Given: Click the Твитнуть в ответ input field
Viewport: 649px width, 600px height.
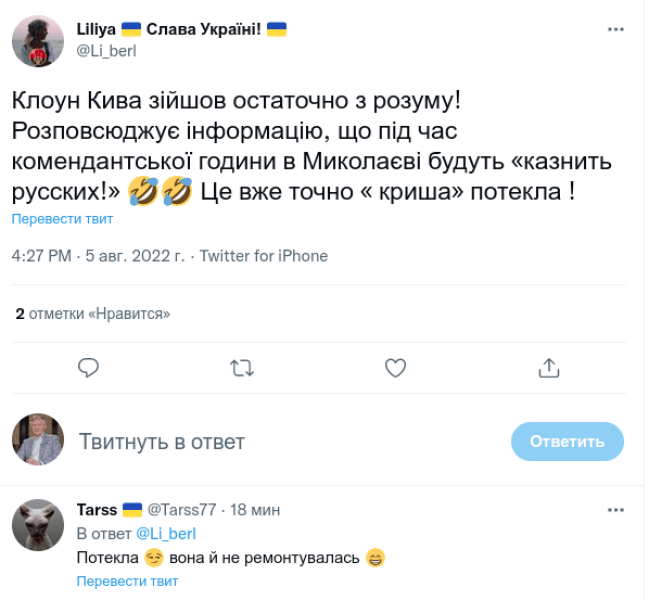Looking at the screenshot, I should tap(280, 441).
